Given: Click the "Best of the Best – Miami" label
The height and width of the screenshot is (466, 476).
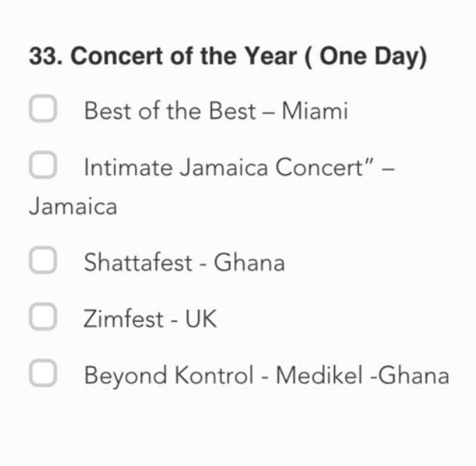Looking at the screenshot, I should pyautogui.click(x=216, y=111).
